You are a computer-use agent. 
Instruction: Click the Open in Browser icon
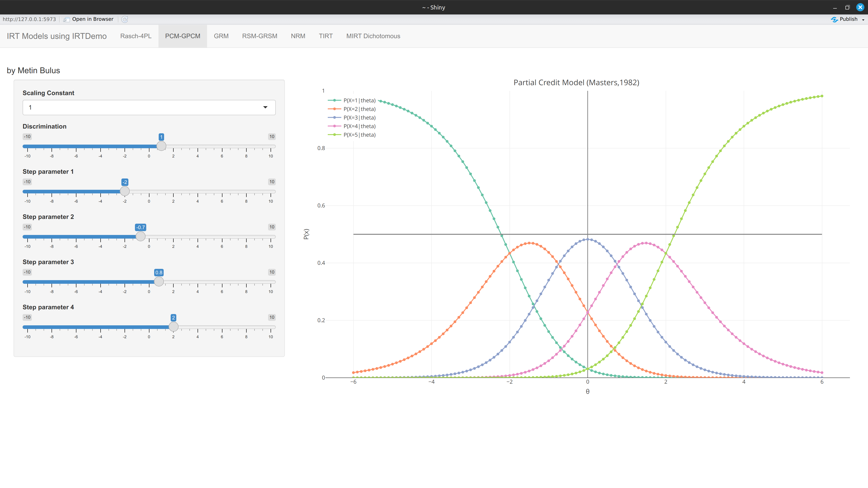point(66,19)
